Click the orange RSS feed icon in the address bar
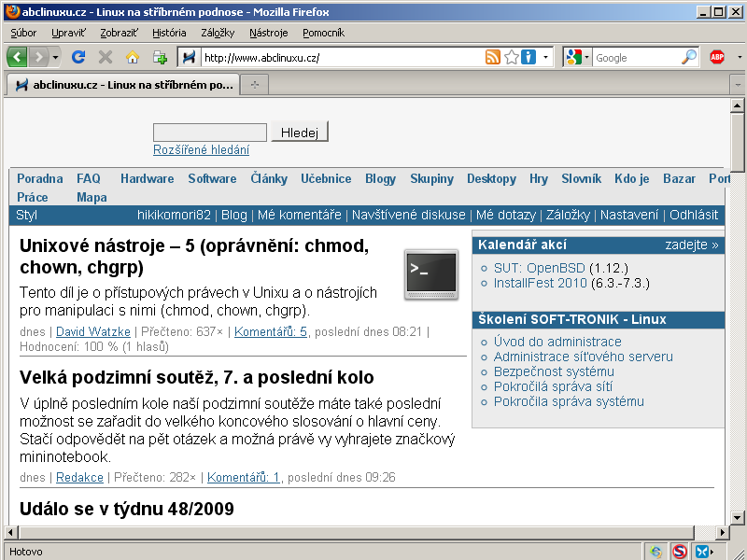This screenshot has height=560, width=747. pos(493,57)
